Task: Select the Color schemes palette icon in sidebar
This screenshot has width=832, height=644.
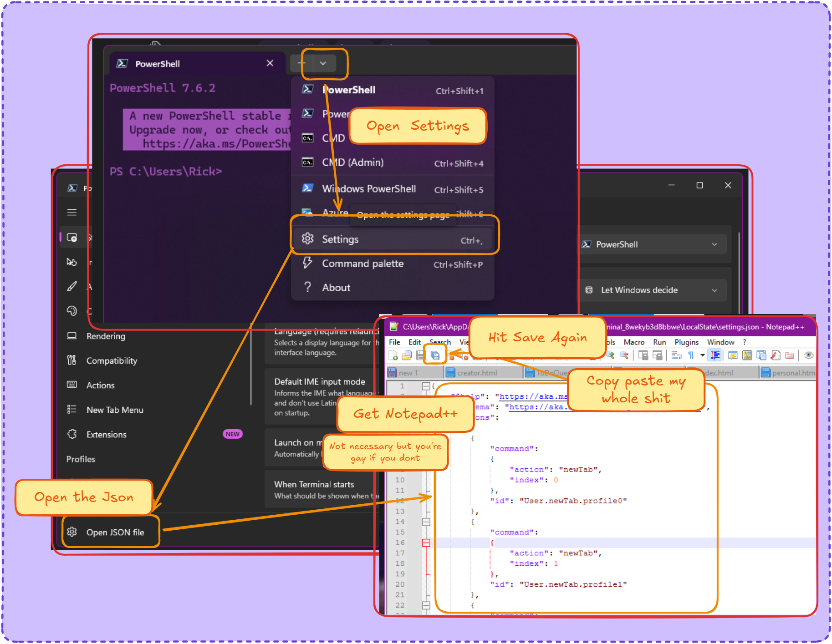Action: (x=72, y=311)
